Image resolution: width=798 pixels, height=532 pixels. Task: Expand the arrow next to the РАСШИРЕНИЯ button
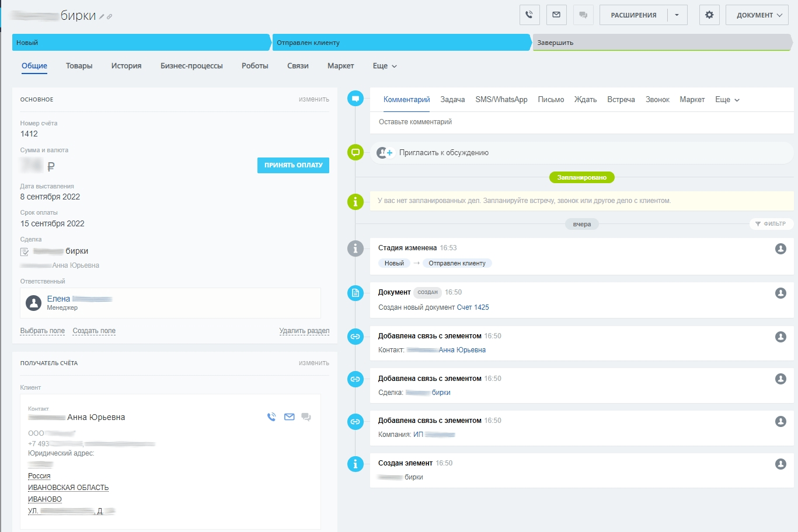[677, 15]
